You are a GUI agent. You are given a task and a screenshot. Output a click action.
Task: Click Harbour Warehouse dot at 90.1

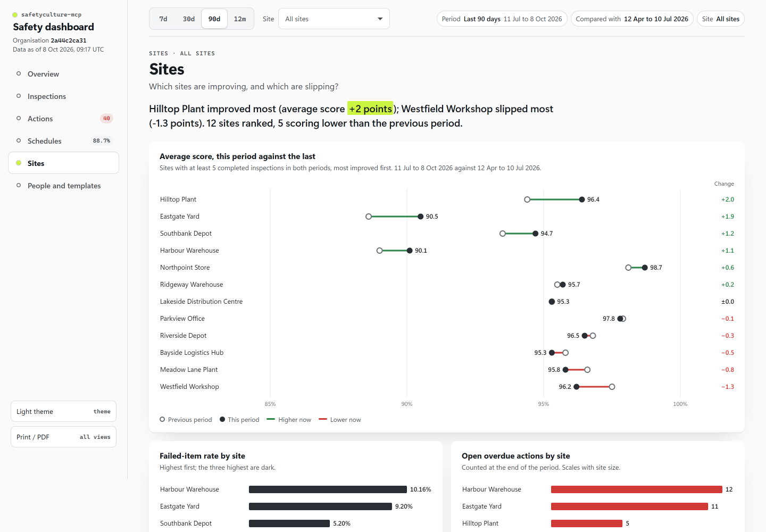click(x=410, y=251)
